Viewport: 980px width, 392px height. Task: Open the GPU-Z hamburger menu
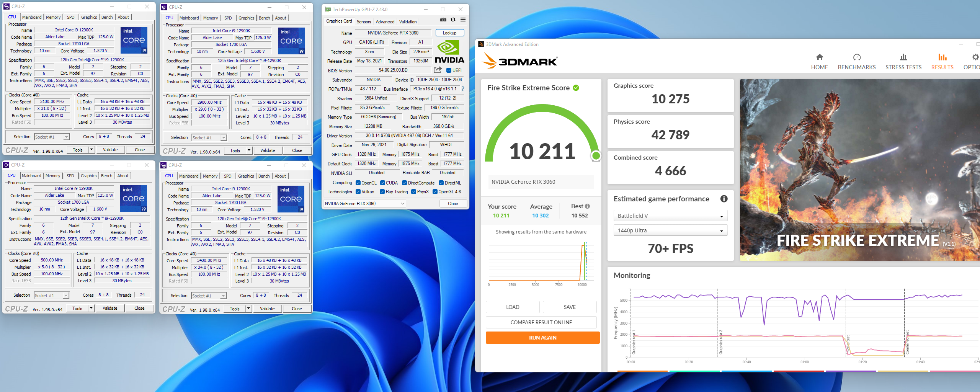pyautogui.click(x=463, y=20)
